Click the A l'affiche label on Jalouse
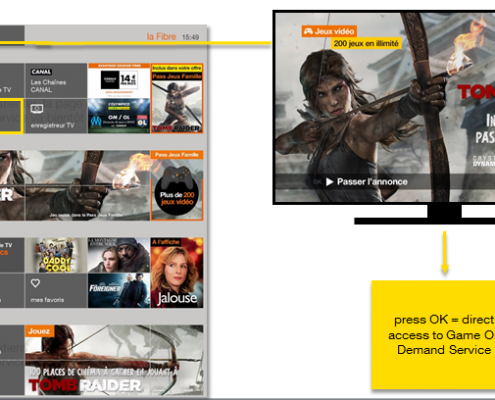495x400 pixels. coord(166,242)
